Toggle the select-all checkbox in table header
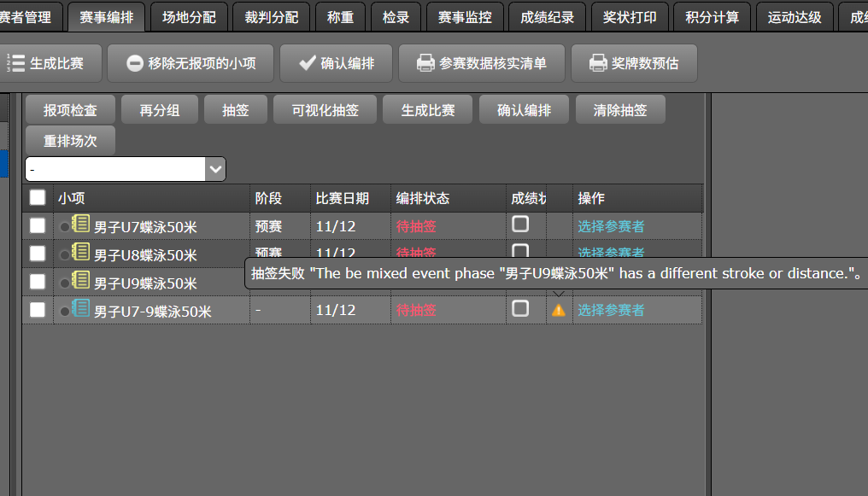This screenshot has width=868, height=496. pyautogui.click(x=37, y=197)
